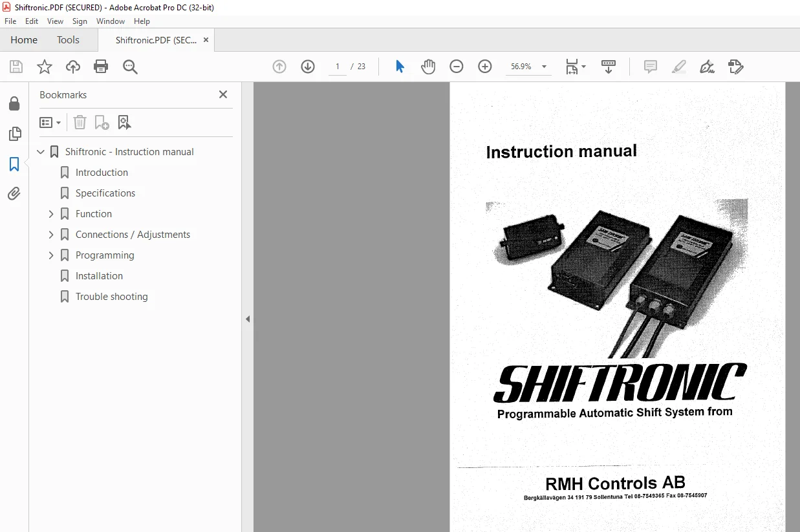Jump to the Trouble shooting bookmark

(112, 297)
